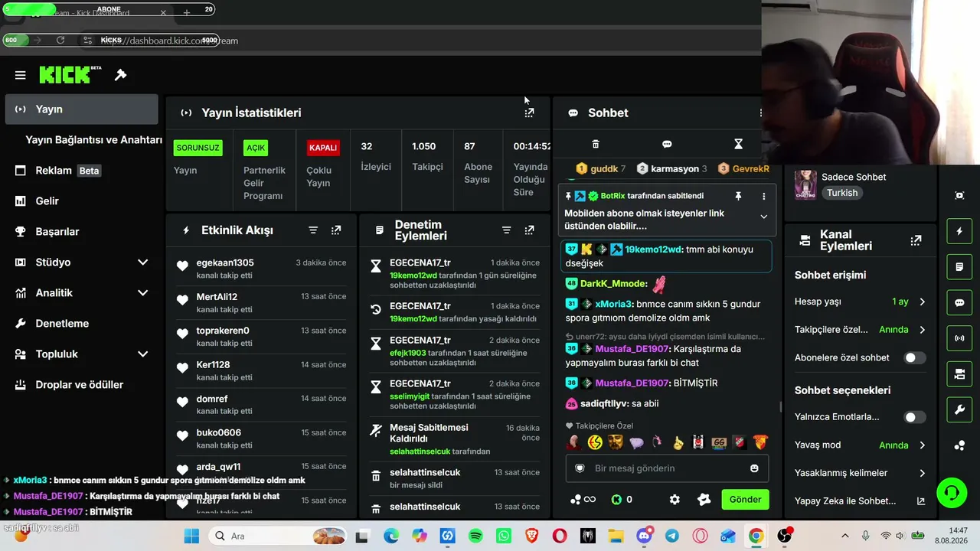Viewport: 980px width, 551px height.
Task: Toggle Abonelere özel sohbet switch
Action: (x=914, y=357)
